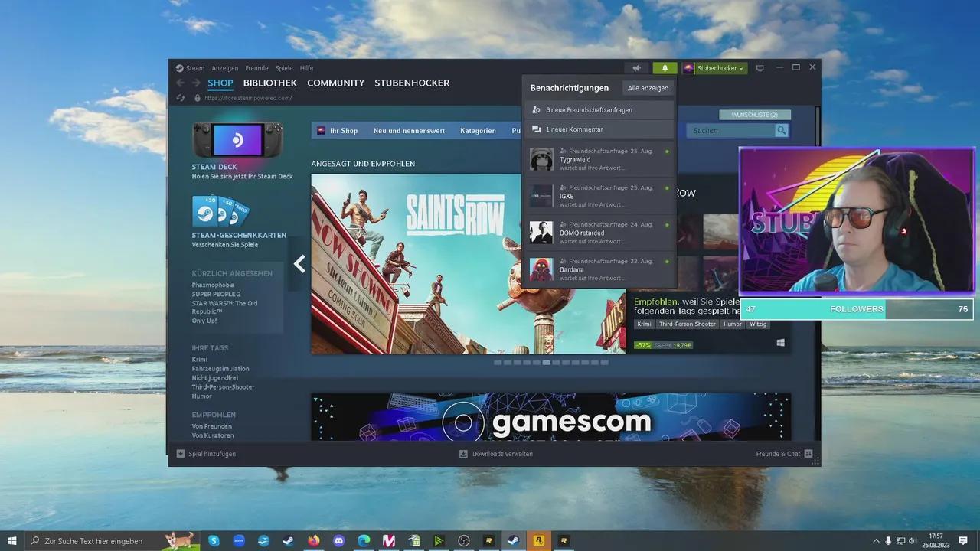Open Discord from the taskbar
Viewport: 980px width, 551px height.
[338, 541]
